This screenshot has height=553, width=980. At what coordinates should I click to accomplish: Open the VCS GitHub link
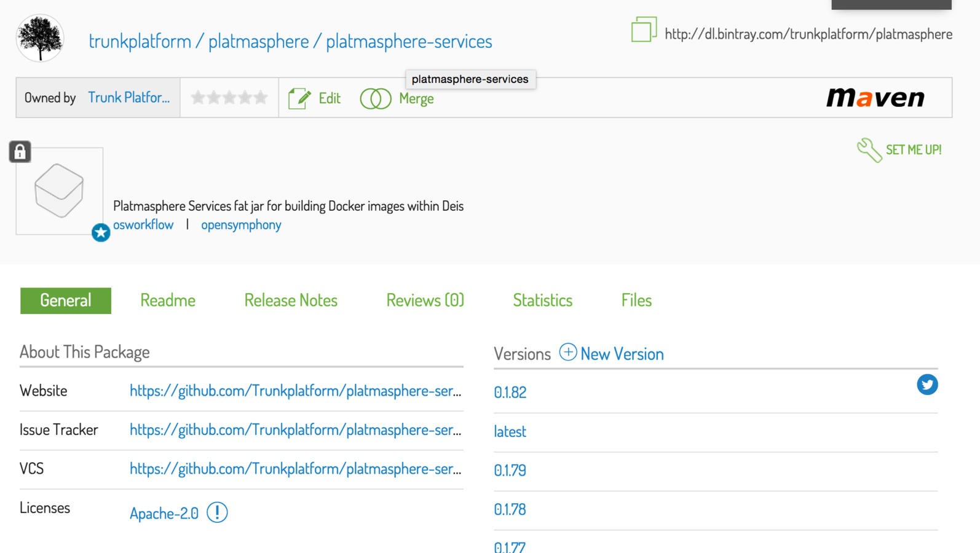tap(295, 469)
